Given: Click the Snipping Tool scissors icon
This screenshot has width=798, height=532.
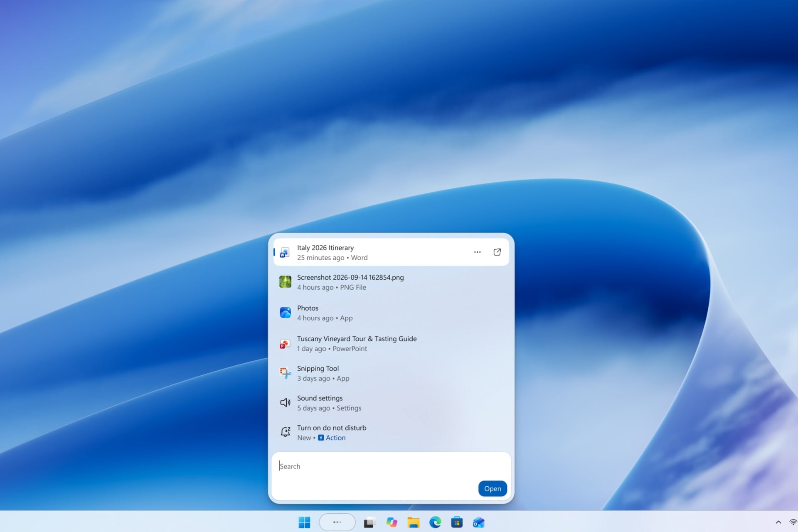Looking at the screenshot, I should click(285, 373).
